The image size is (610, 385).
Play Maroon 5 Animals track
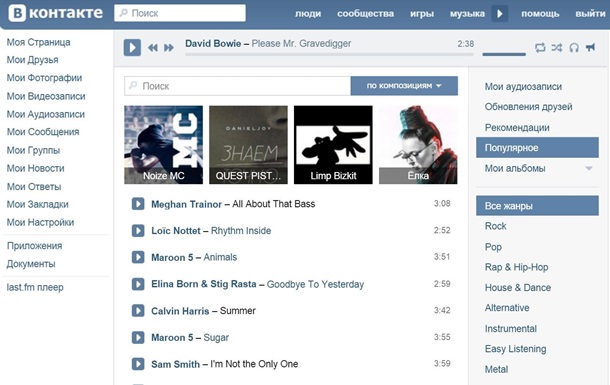(138, 257)
